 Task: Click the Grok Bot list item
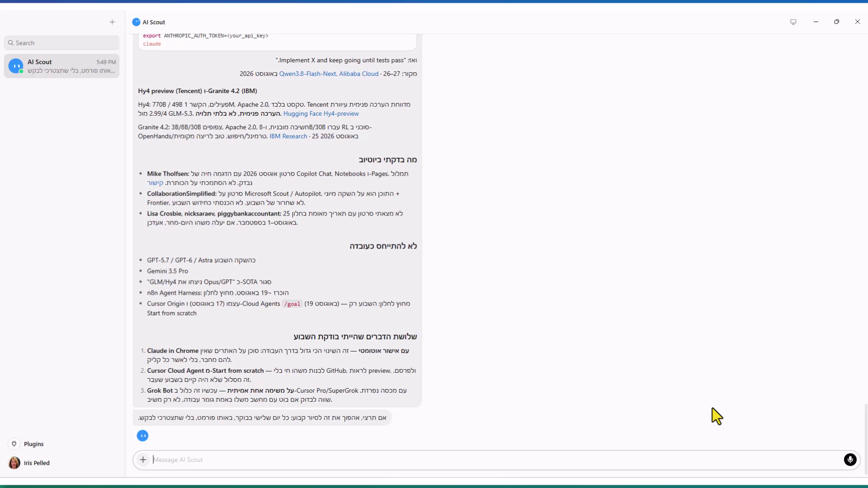coord(277,395)
